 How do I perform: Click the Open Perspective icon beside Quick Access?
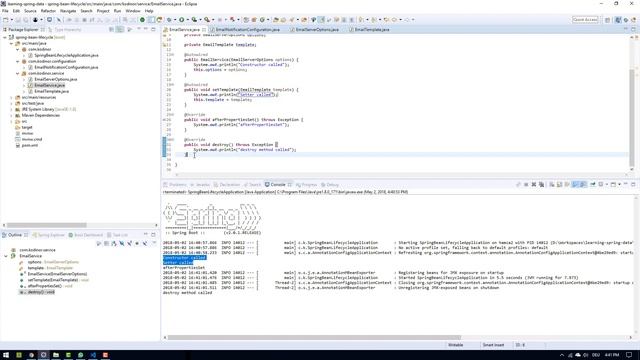[607, 20]
